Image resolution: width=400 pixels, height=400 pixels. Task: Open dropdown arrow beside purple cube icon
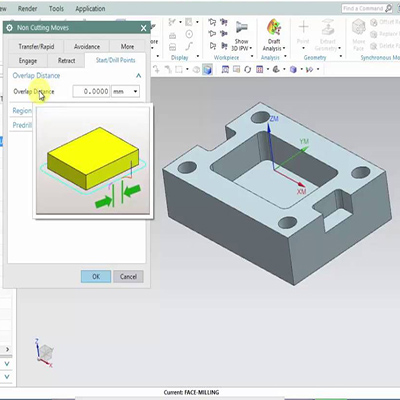(301, 69)
